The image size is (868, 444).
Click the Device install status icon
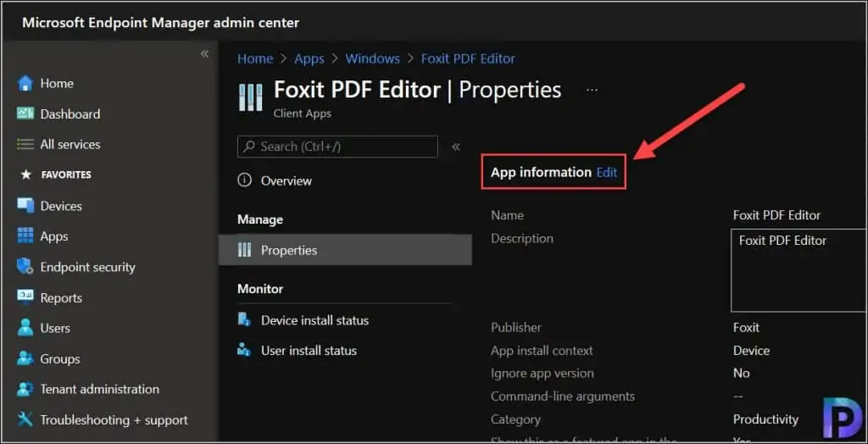pos(244,319)
